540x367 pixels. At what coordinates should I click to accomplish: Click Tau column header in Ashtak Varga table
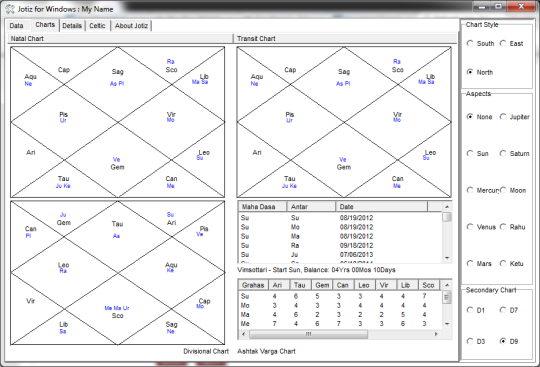[x=300, y=285]
